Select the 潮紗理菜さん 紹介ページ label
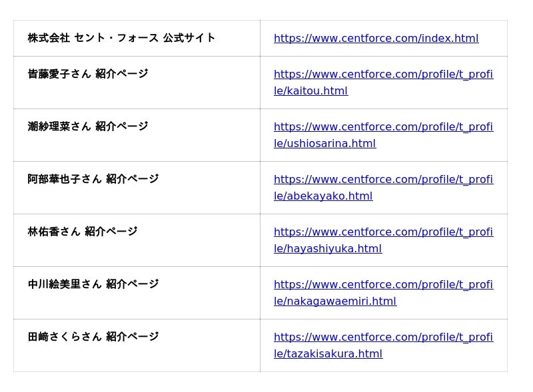Image resolution: width=533 pixels, height=392 pixels. tap(88, 126)
